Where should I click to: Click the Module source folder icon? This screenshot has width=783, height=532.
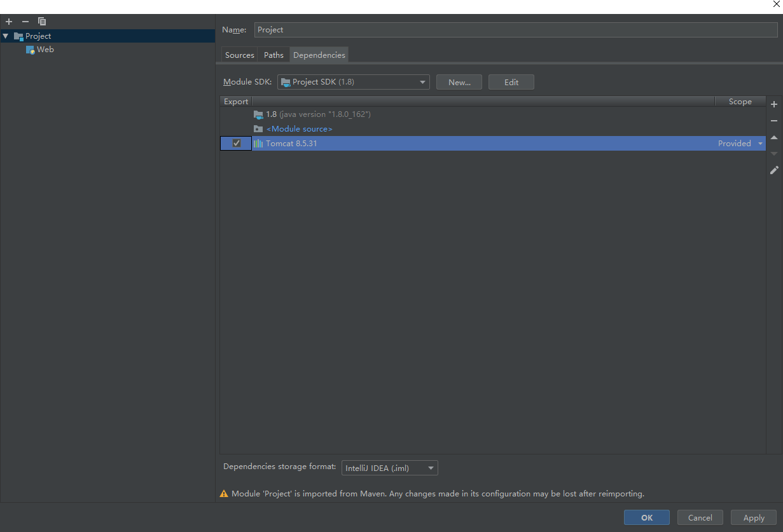pyautogui.click(x=258, y=129)
